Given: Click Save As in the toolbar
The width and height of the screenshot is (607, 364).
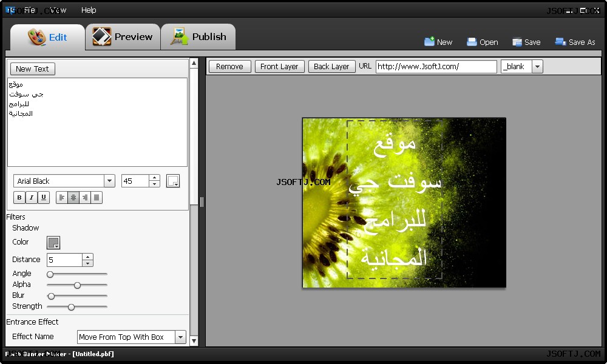Looking at the screenshot, I should (575, 42).
